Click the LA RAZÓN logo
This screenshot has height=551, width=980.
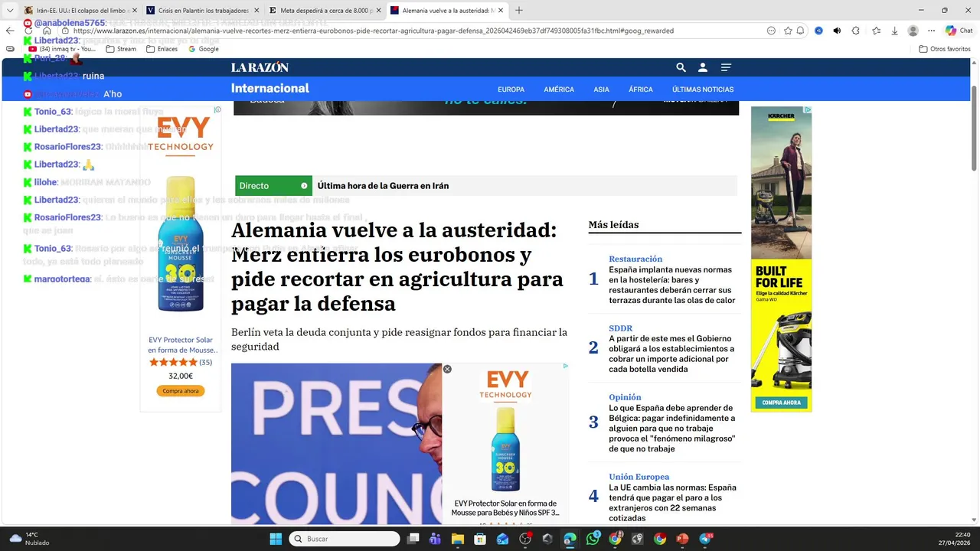pyautogui.click(x=260, y=67)
